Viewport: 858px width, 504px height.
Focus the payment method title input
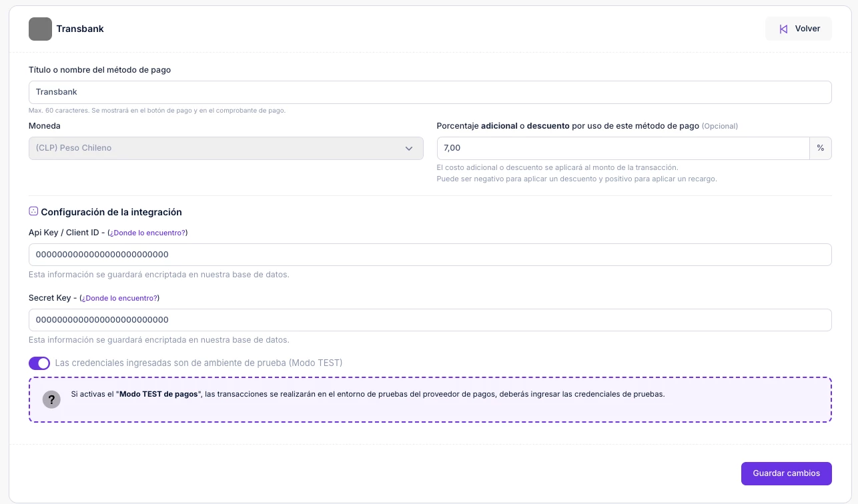[x=430, y=92]
